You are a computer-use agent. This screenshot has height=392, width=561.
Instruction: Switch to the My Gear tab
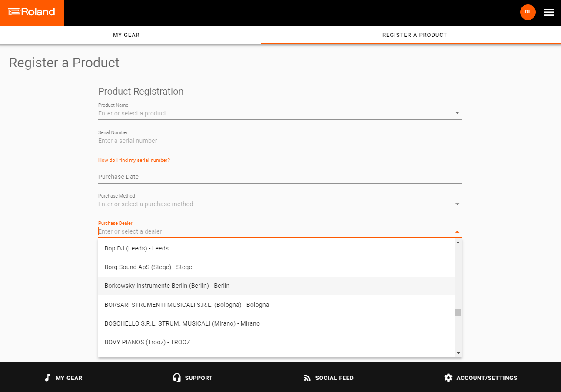click(126, 35)
